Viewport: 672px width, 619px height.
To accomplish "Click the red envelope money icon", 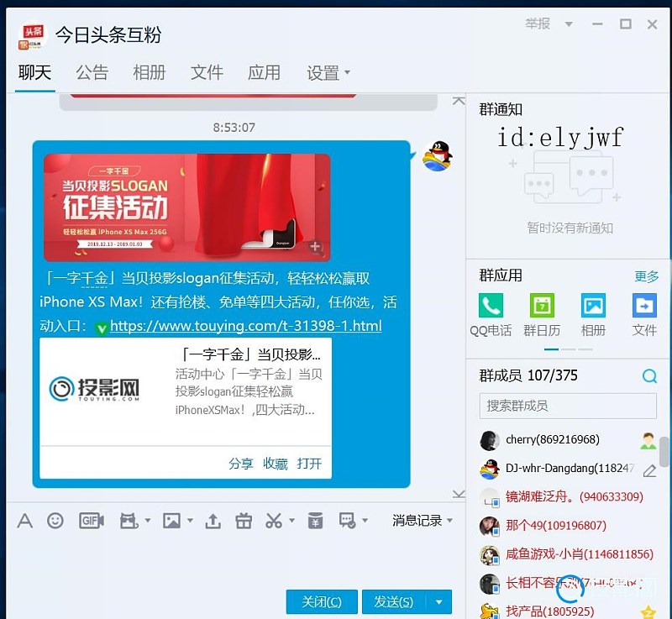I will (316, 521).
